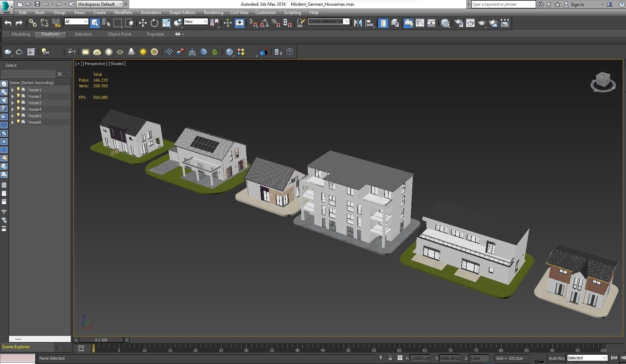
Task: Toggle house1 visibility lightbulb
Action: [18, 89]
